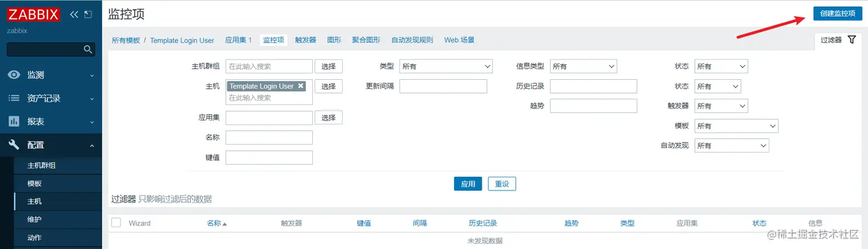Screen dimensions: 868x249
Task: Open the 触发器 filter dropdown
Action: [x=721, y=106]
